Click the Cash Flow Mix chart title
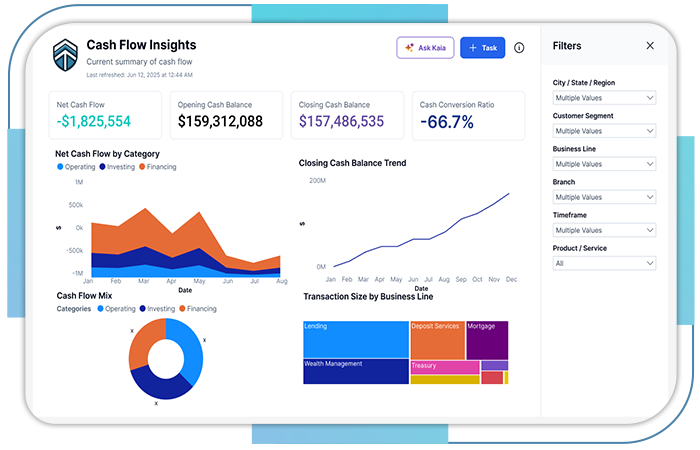The image size is (700, 450). click(84, 296)
